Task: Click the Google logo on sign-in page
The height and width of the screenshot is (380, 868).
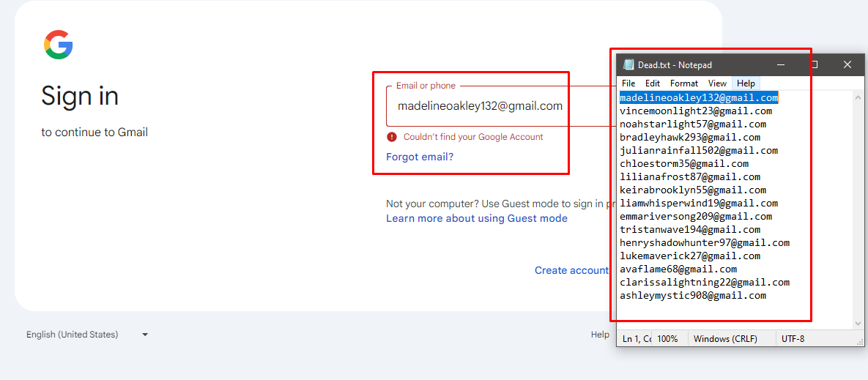Action: pyautogui.click(x=58, y=45)
